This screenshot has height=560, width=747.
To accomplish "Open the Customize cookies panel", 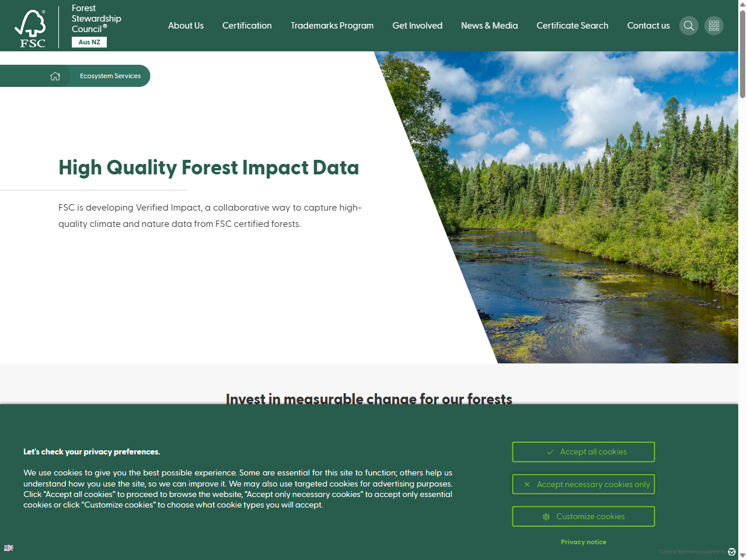I will coord(583,516).
